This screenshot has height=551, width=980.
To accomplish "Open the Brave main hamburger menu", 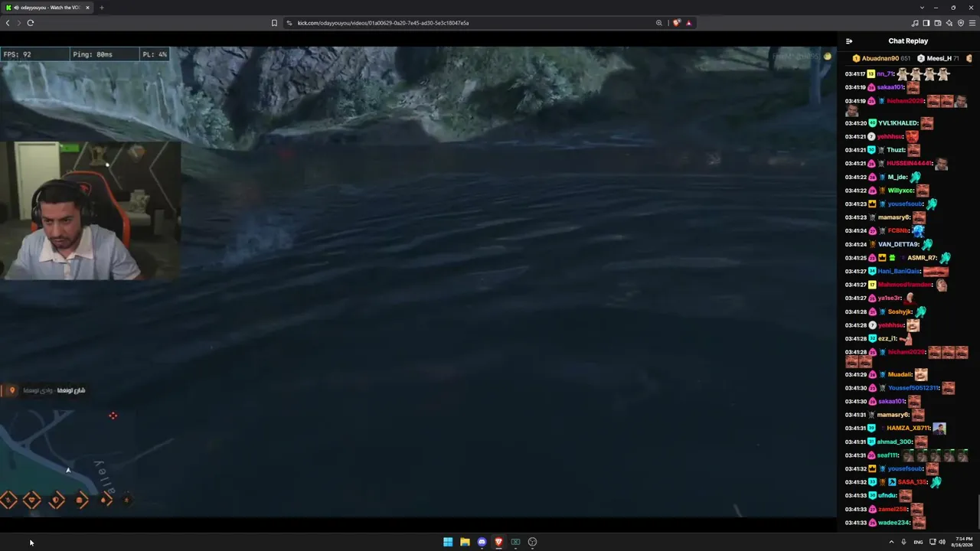I will pyautogui.click(x=972, y=23).
